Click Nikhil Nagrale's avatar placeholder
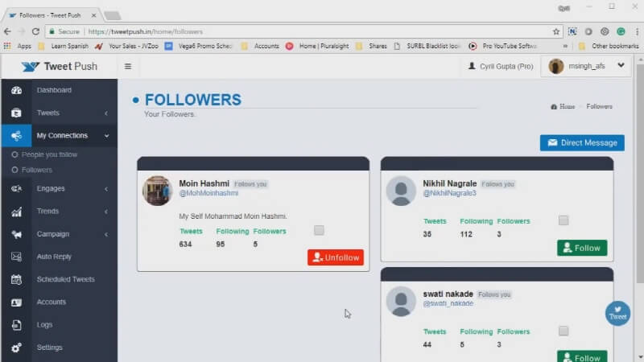644x362 pixels. (401, 191)
